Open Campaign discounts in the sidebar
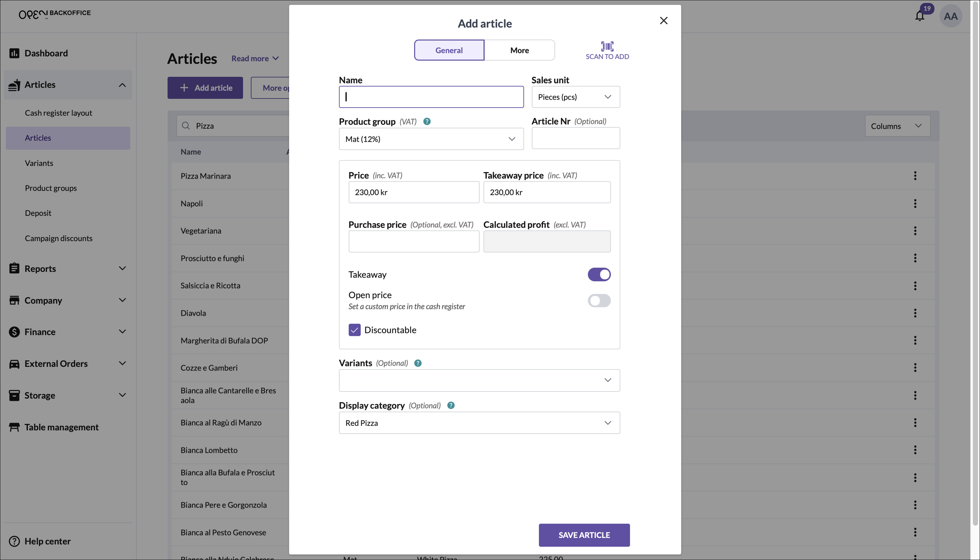The image size is (980, 560). pos(58,239)
